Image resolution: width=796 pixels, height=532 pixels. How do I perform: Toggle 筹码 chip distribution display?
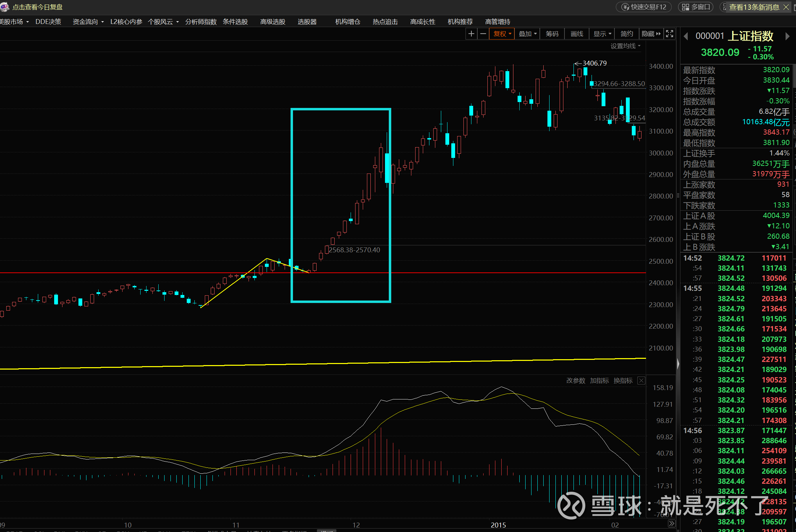[x=552, y=34]
